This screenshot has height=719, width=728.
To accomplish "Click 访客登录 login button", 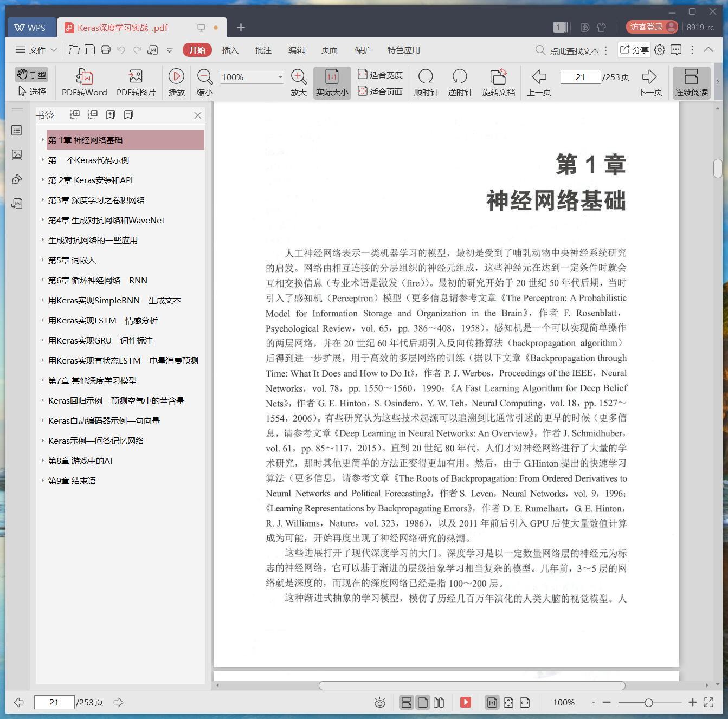I will [x=652, y=27].
